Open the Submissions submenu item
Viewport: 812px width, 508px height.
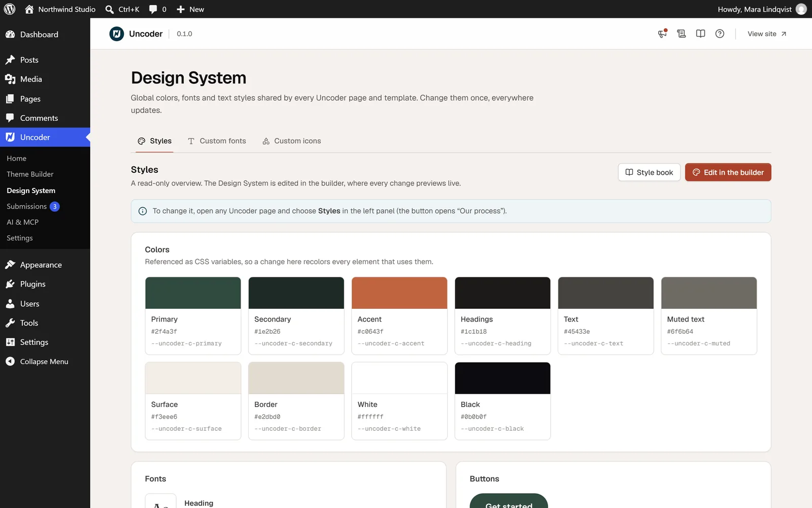coord(33,206)
